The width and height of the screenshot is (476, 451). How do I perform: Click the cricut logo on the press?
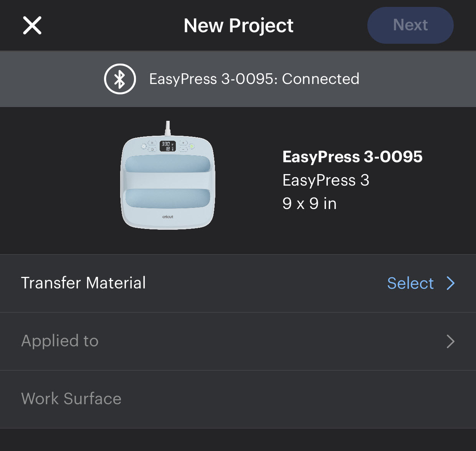(x=168, y=217)
